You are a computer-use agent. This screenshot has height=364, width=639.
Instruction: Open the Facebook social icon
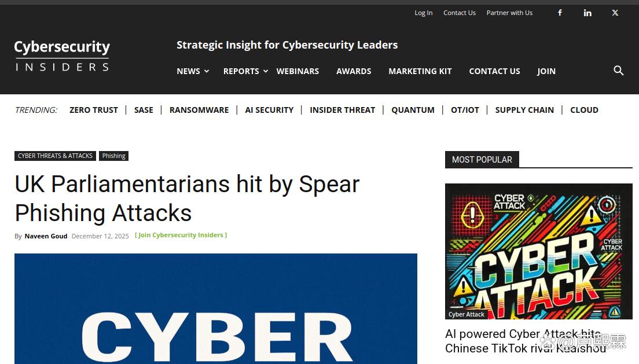560,13
